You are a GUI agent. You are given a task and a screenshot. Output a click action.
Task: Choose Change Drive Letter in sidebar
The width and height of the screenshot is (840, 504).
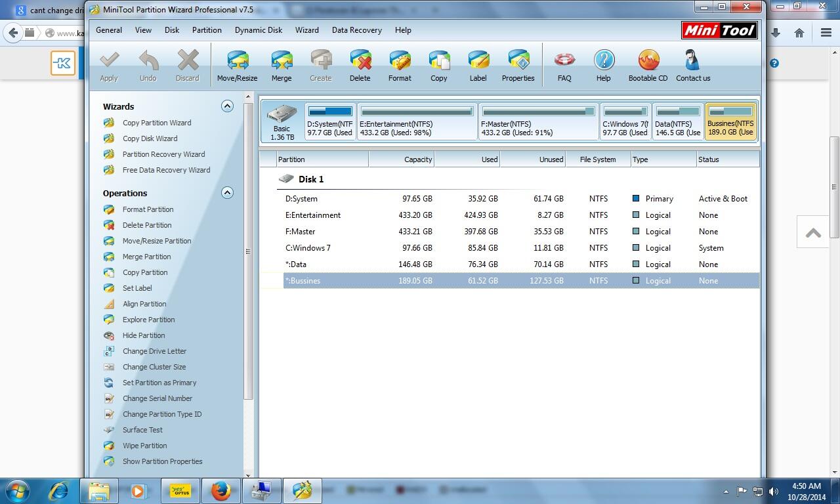154,351
